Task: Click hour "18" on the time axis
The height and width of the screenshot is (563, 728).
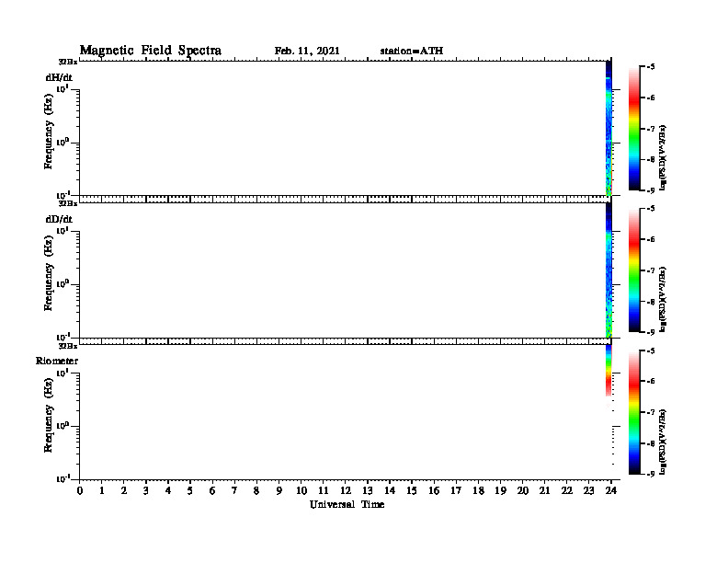Action: [x=478, y=491]
